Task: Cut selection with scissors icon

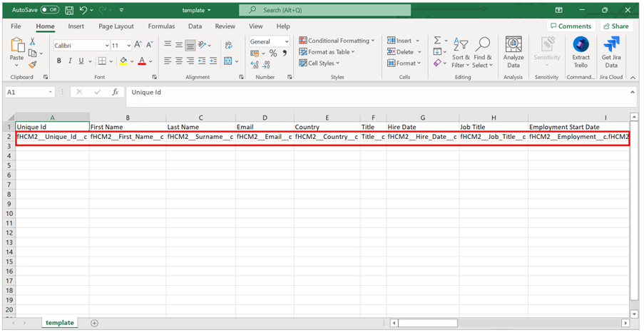Action: [x=32, y=41]
